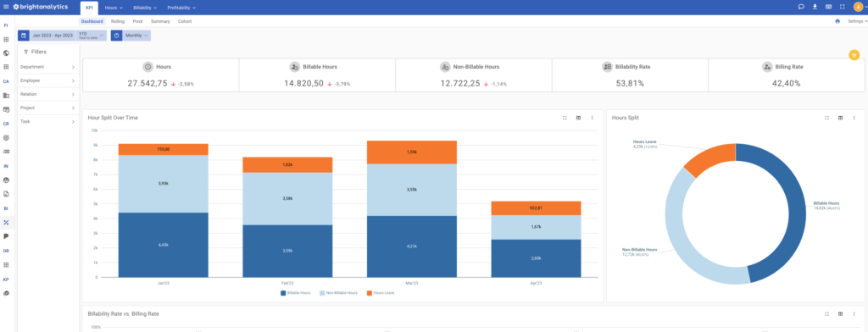Screen dimensions: 868x332
Task: Switch to the Pivot sub-tab
Action: pos(138,21)
